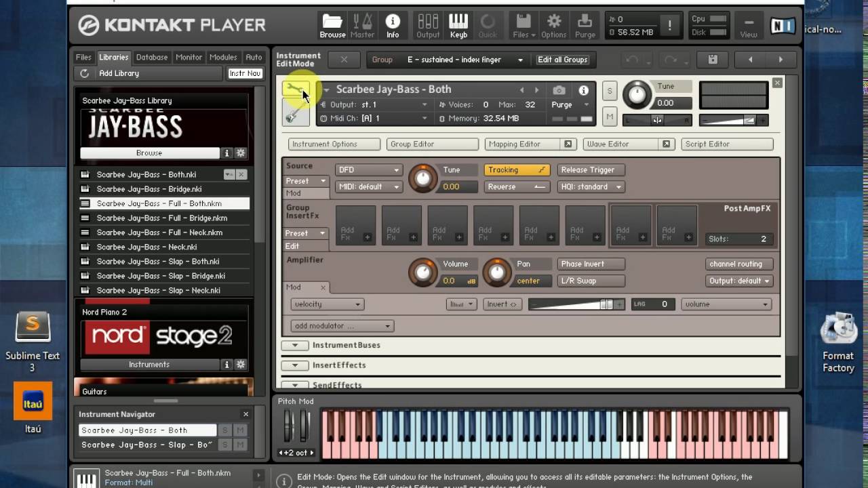Screen dimensions: 868x488
Task: Click the Quick-load icon
Action: [x=488, y=25]
